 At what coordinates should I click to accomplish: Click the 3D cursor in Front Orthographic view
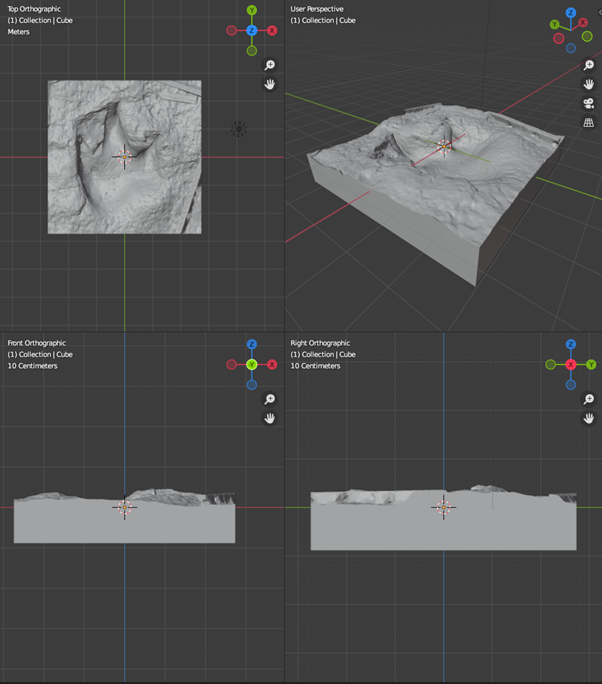pyautogui.click(x=124, y=507)
